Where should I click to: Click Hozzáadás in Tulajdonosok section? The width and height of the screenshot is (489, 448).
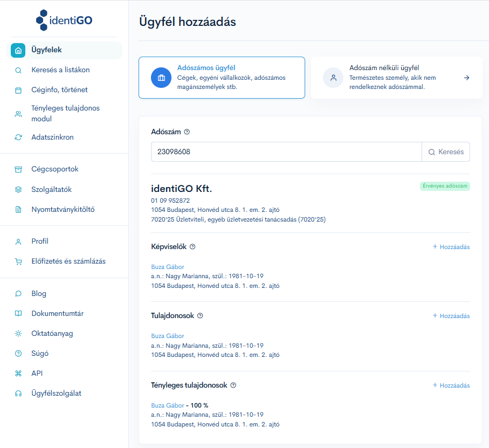(x=451, y=316)
